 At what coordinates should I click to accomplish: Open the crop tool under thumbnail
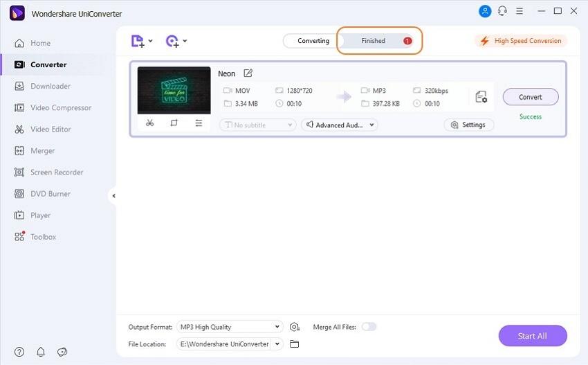pos(174,123)
